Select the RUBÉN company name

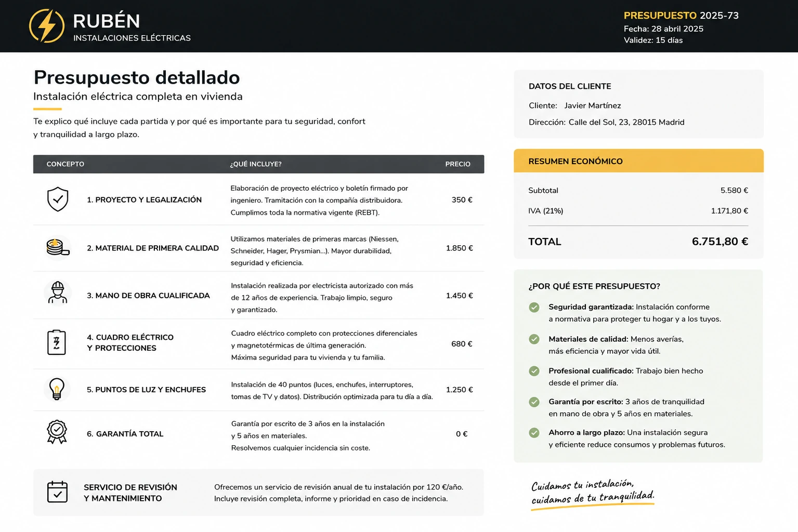click(x=107, y=21)
